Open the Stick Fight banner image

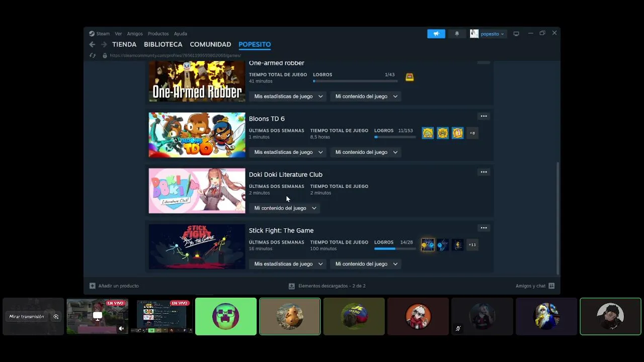pos(197,246)
